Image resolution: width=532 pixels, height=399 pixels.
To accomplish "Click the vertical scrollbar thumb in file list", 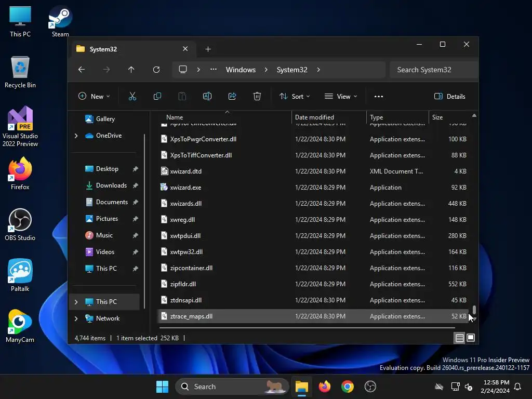I will 474,310.
